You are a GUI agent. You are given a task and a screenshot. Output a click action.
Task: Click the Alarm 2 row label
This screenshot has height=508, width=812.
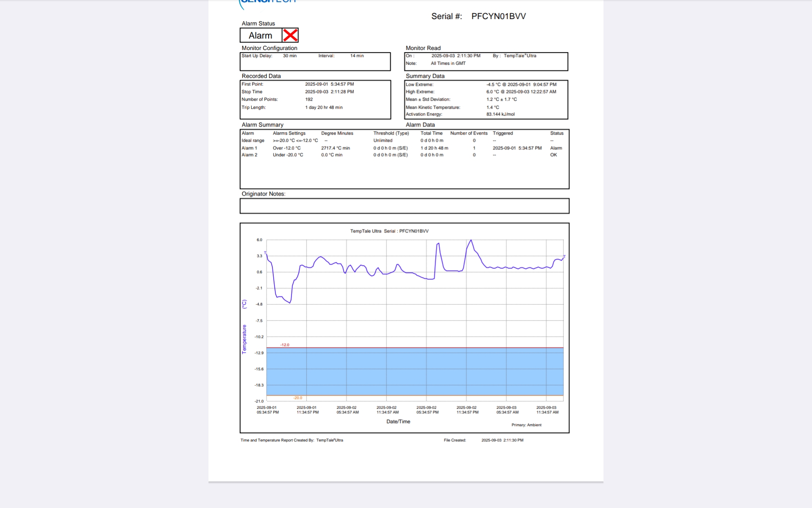[249, 155]
